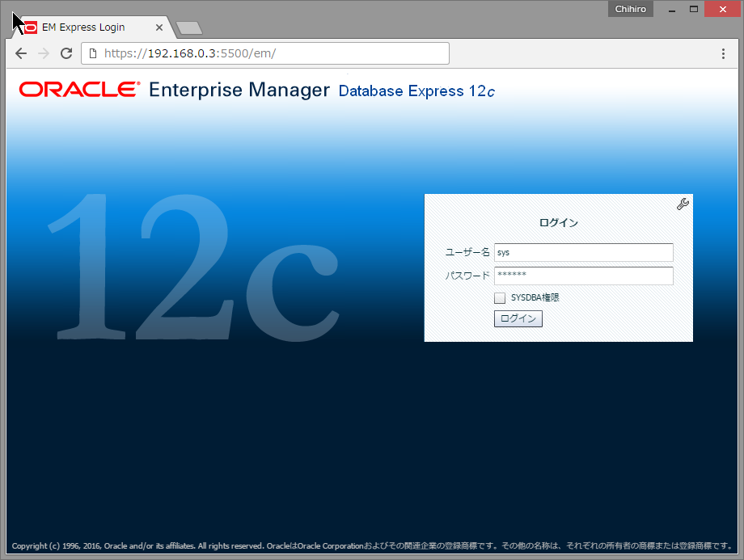The width and height of the screenshot is (744, 560).
Task: Focus the パスワード input field
Action: click(x=584, y=276)
